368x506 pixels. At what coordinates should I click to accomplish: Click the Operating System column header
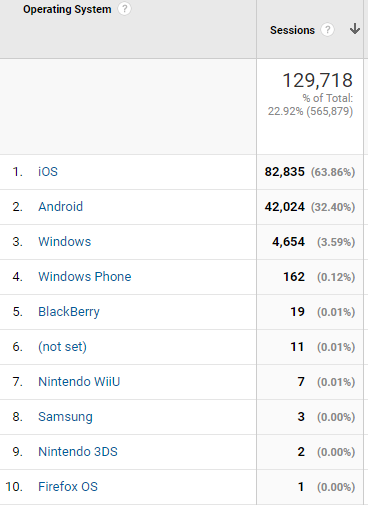[x=67, y=9]
